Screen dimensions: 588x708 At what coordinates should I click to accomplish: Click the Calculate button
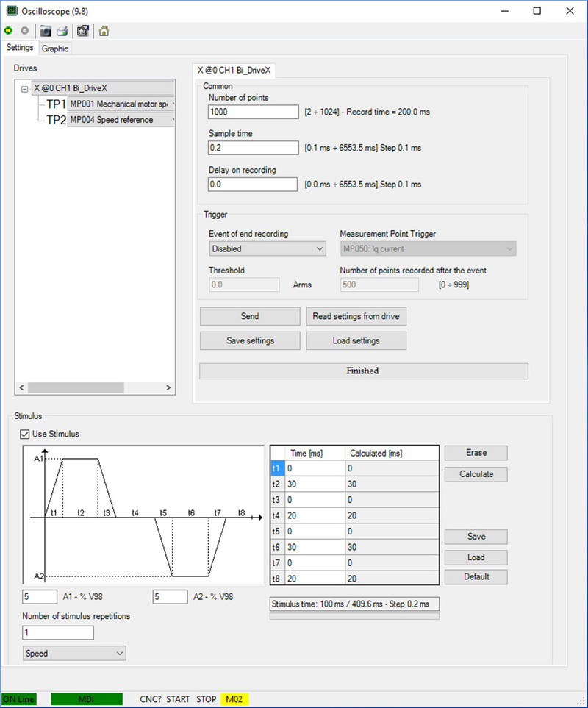476,474
